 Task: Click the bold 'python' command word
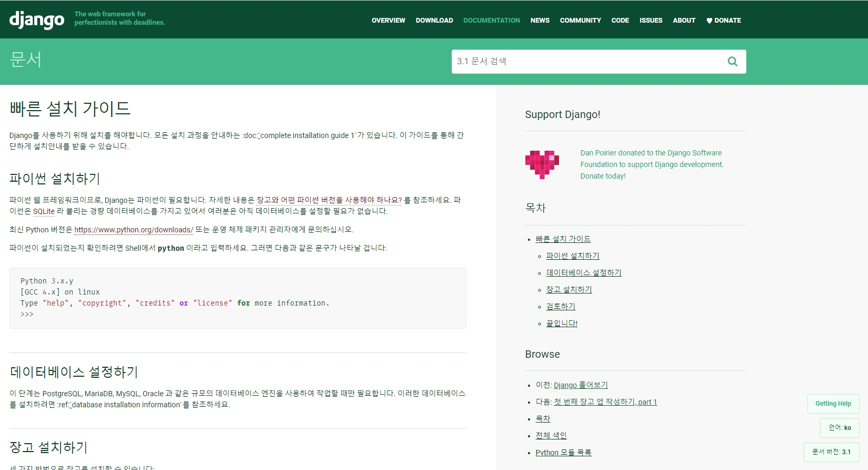point(171,248)
